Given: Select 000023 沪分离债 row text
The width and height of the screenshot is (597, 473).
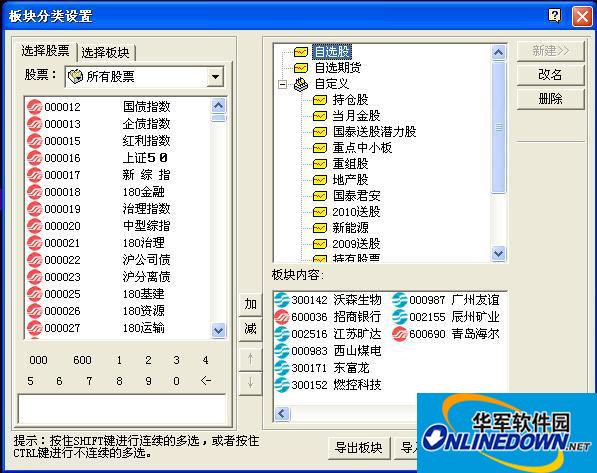Looking at the screenshot, I should (107, 277).
